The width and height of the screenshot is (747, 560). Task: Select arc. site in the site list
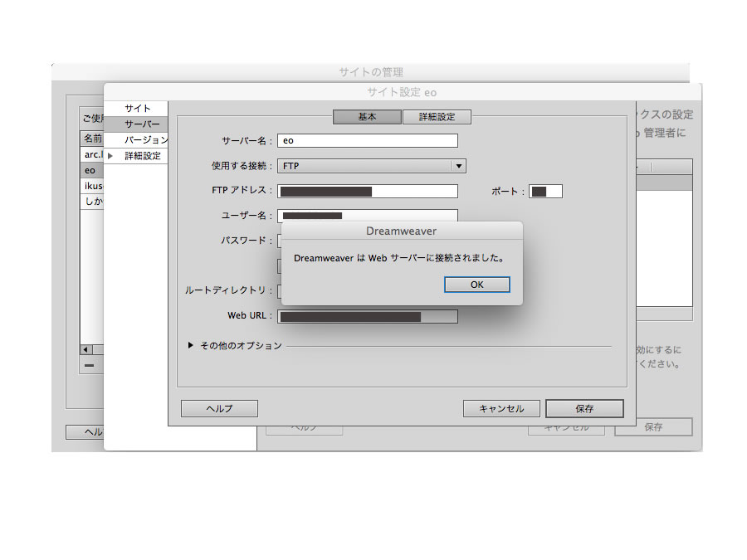[92, 154]
